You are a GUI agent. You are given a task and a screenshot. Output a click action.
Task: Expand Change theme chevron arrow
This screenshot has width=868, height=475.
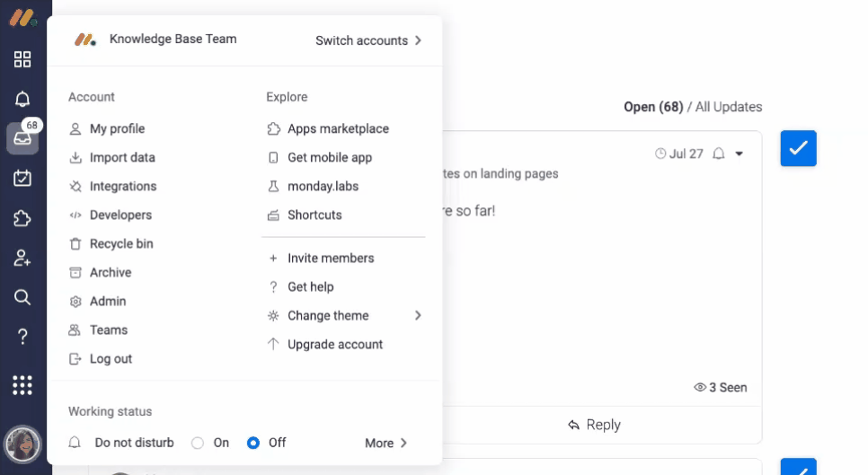[418, 315]
